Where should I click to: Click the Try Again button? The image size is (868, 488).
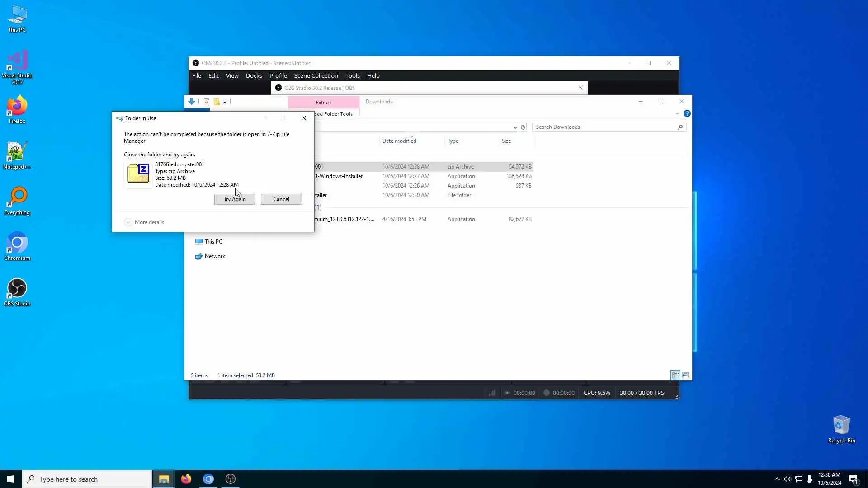235,199
